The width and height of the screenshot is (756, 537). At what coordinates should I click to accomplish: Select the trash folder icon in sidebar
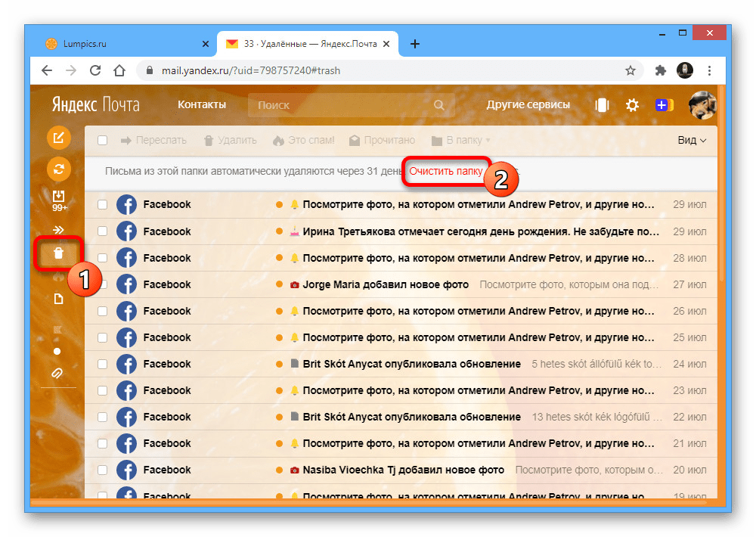point(58,253)
